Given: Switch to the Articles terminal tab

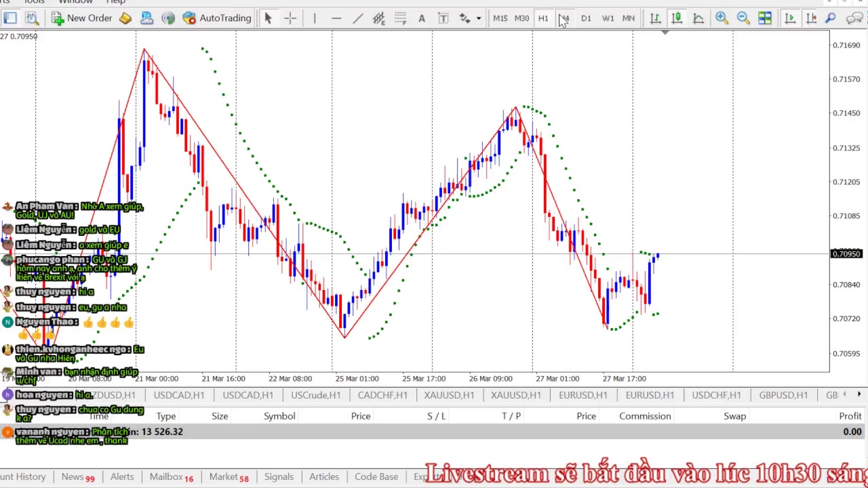Looking at the screenshot, I should 324,477.
